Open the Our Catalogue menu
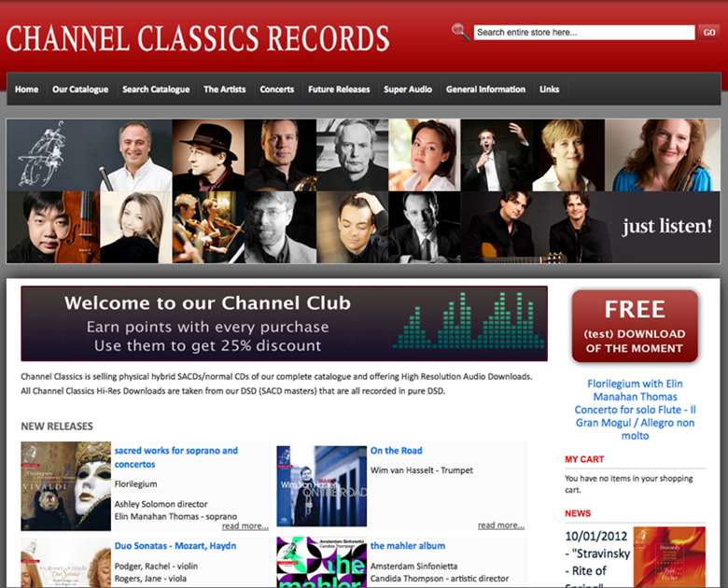The height and width of the screenshot is (588, 728). (x=80, y=90)
